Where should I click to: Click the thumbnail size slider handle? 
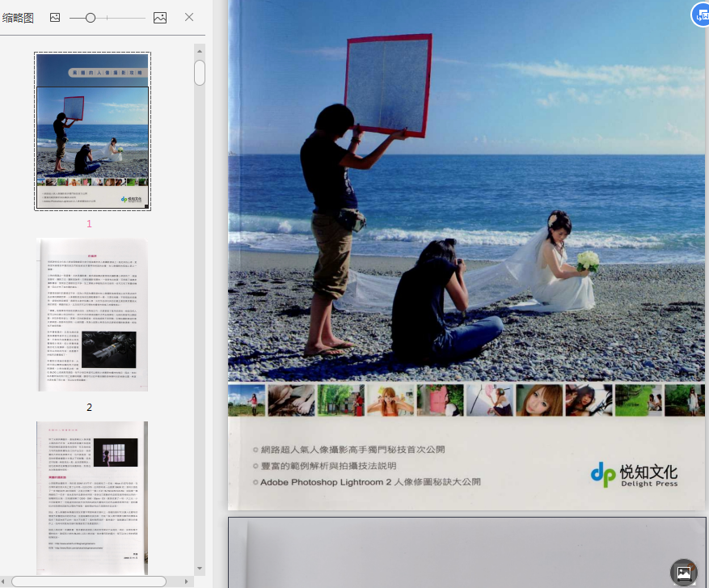(91, 18)
